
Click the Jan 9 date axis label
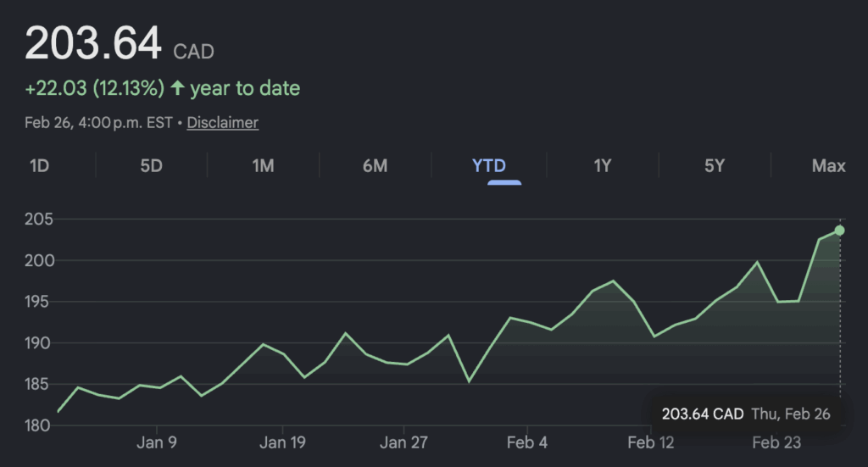157,442
